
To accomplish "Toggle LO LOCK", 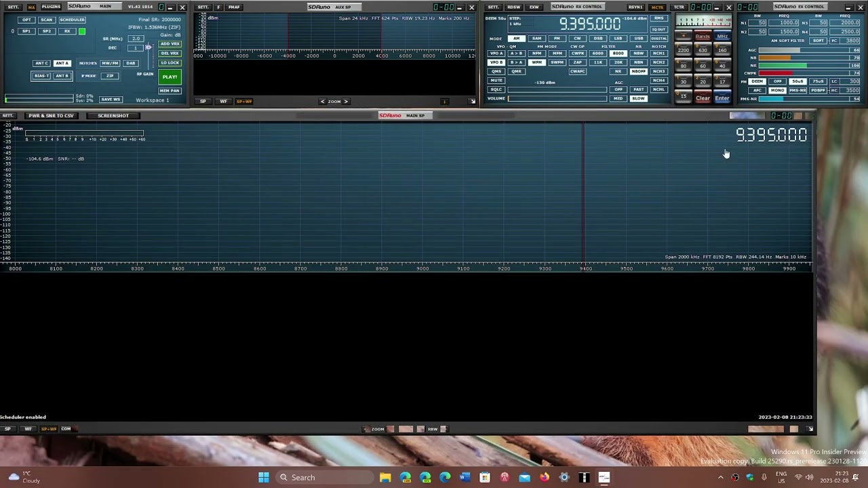I will (x=170, y=62).
